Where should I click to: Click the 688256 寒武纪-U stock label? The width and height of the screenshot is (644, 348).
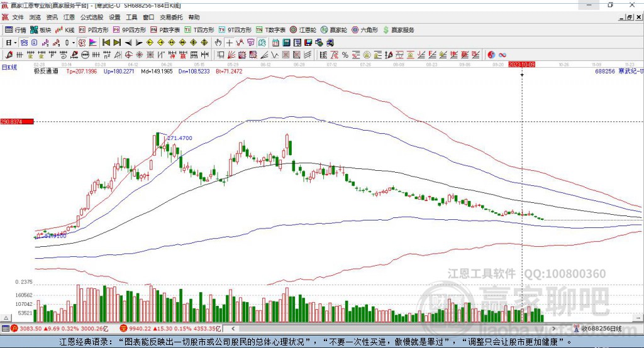pyautogui.click(x=618, y=71)
